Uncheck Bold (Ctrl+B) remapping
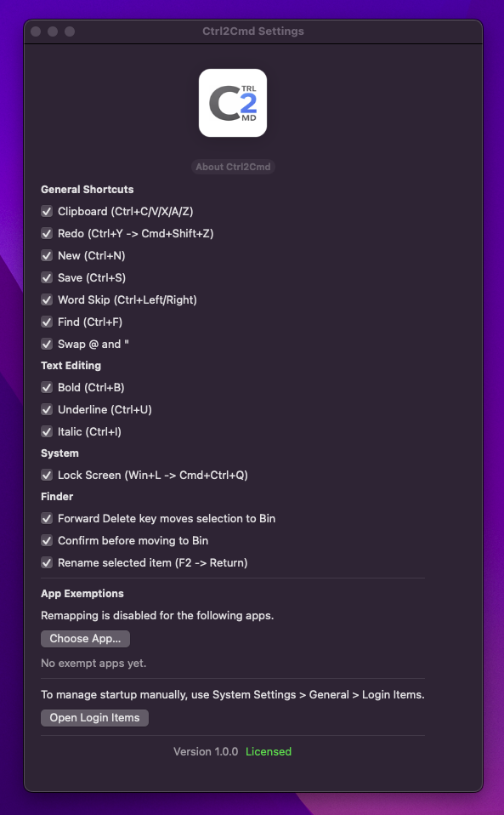 tap(47, 387)
